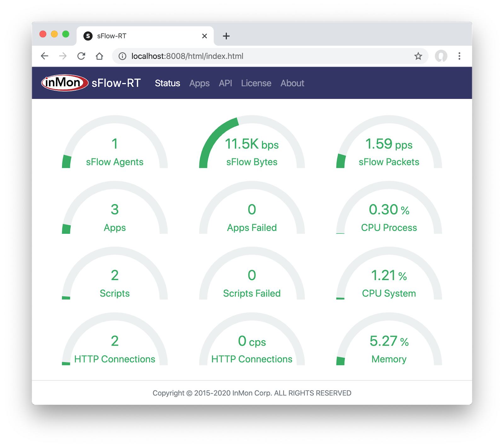The height and width of the screenshot is (447, 504).
Task: Open the Apps page
Action: pyautogui.click(x=199, y=83)
